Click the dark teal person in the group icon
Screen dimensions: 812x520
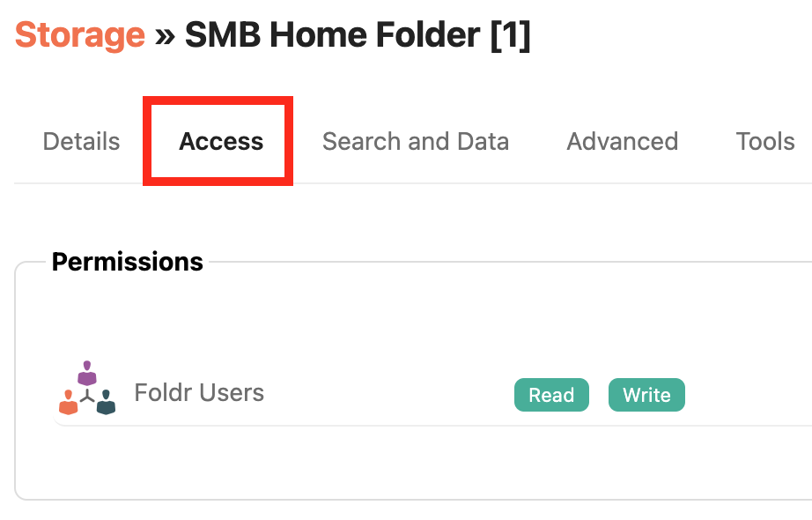106,402
